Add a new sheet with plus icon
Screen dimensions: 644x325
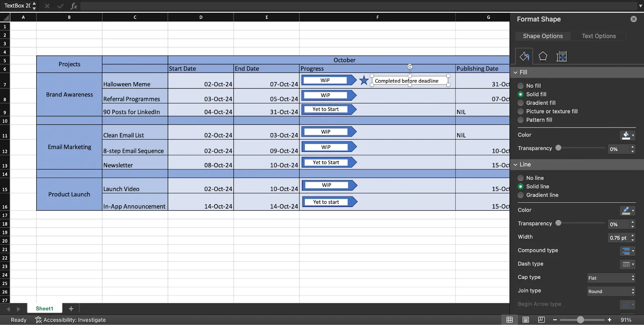[x=71, y=308]
